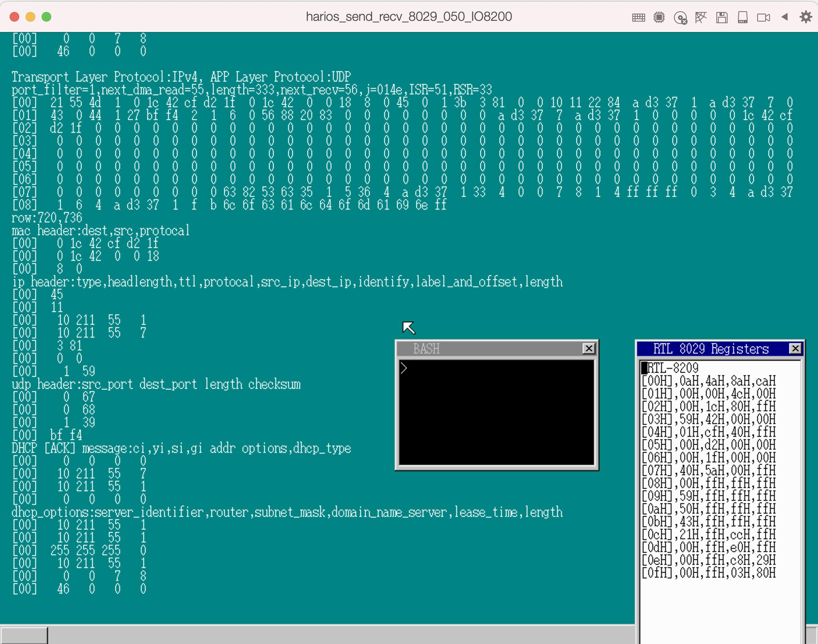Screen dimensions: 818x644
Task: Click the gray taskbar button at bottom-left
Action: 24,635
